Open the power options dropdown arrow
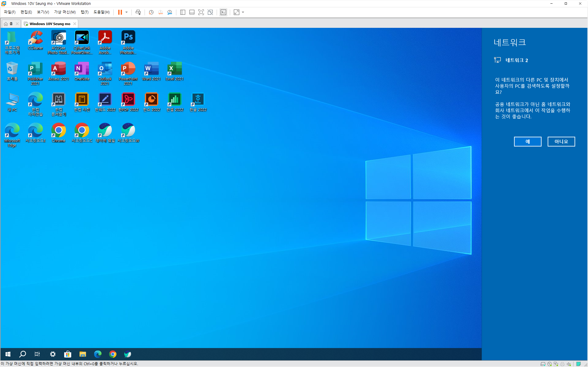Viewport: 588px width, 367px height. pos(127,12)
